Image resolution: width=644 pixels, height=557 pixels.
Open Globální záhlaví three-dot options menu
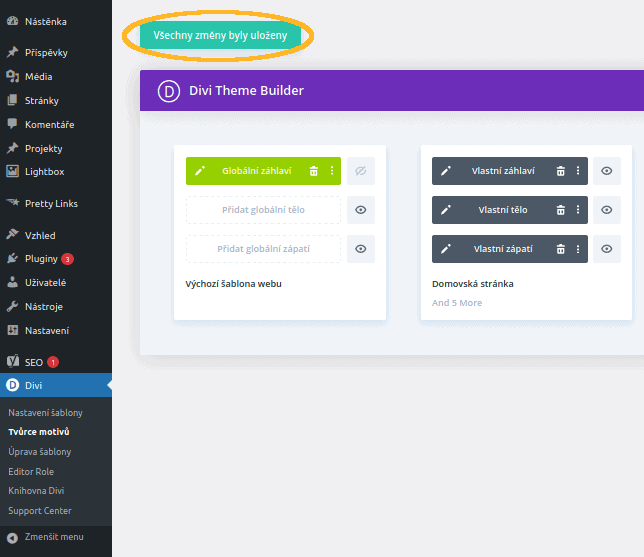pos(332,171)
